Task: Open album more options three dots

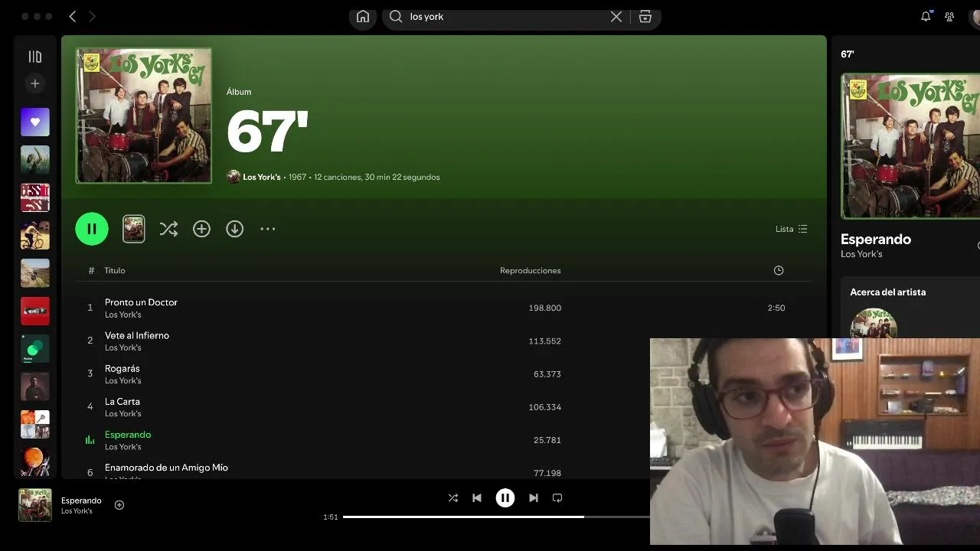Action: tap(267, 229)
